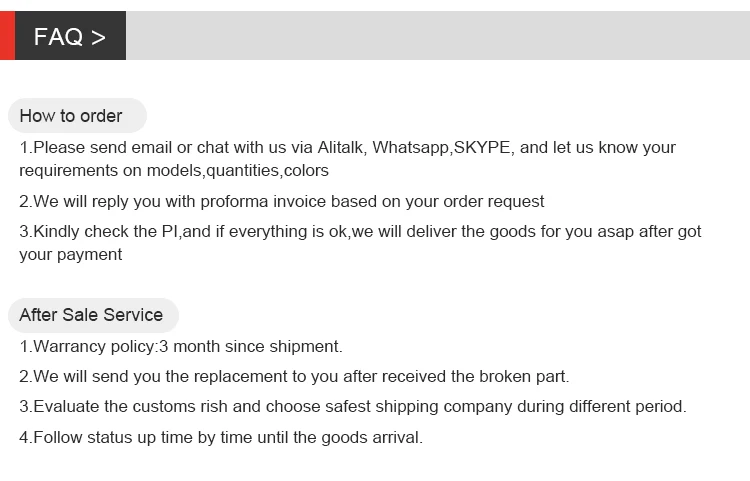The image size is (750, 481).
Task: Click the red accent bar beside FAQ
Action: 7,36
